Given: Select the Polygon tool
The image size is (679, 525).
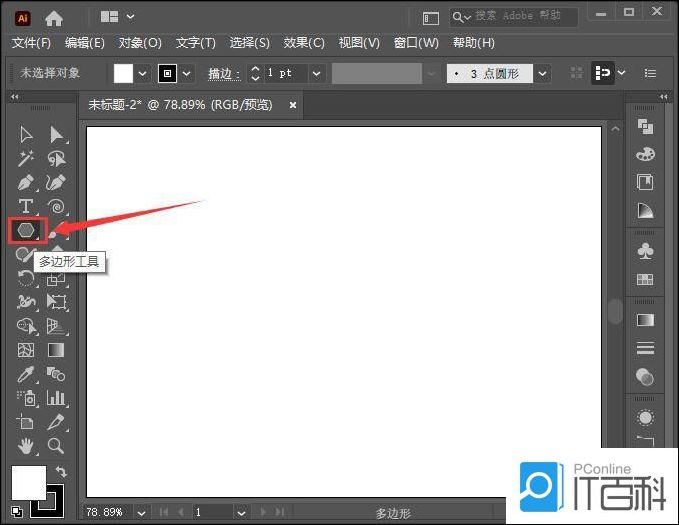Looking at the screenshot, I should 27,230.
